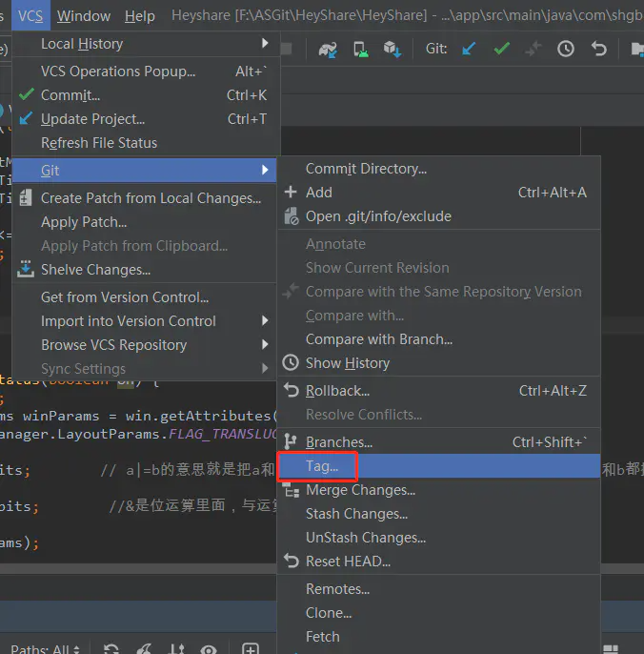Choose Shelve Changes... entry
This screenshot has width=644, height=654.
145,270
